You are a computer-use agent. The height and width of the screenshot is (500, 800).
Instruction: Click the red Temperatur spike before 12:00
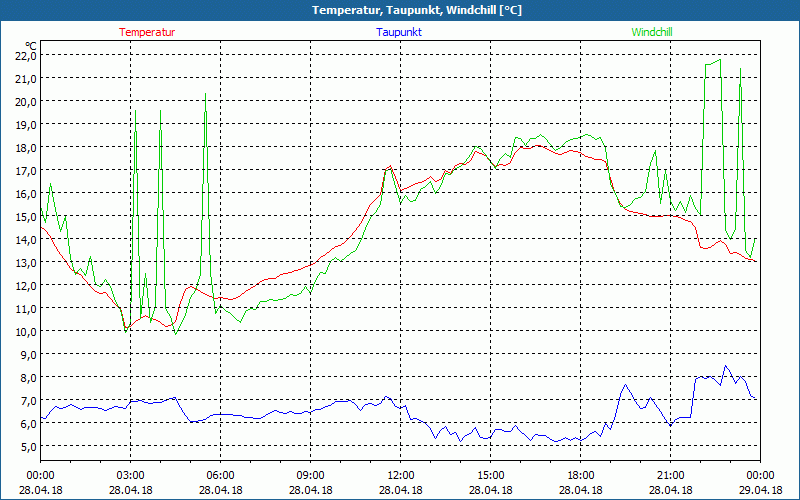[389, 166]
